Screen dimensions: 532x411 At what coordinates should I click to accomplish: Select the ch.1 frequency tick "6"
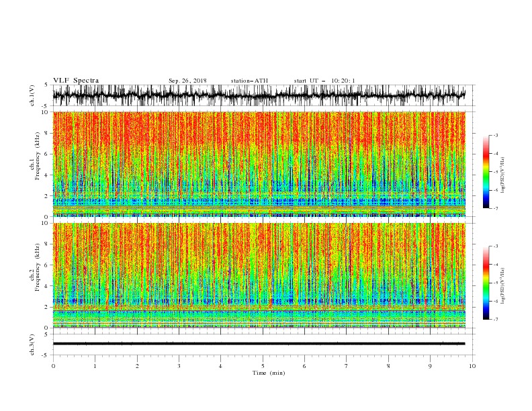pos(47,154)
